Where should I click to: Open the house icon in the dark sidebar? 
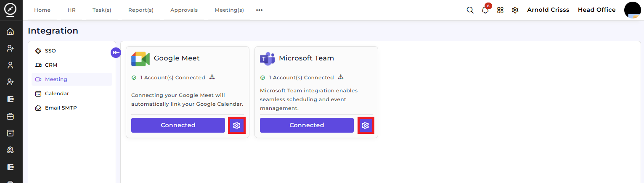11,31
